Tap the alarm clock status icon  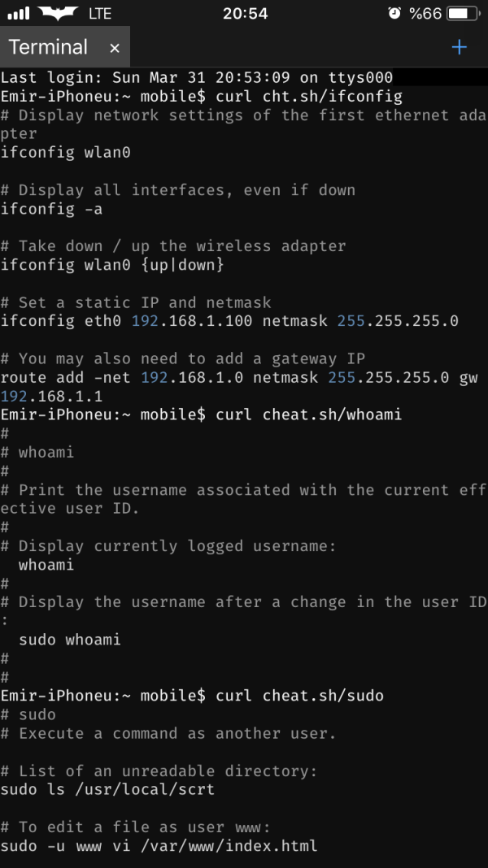(x=394, y=14)
